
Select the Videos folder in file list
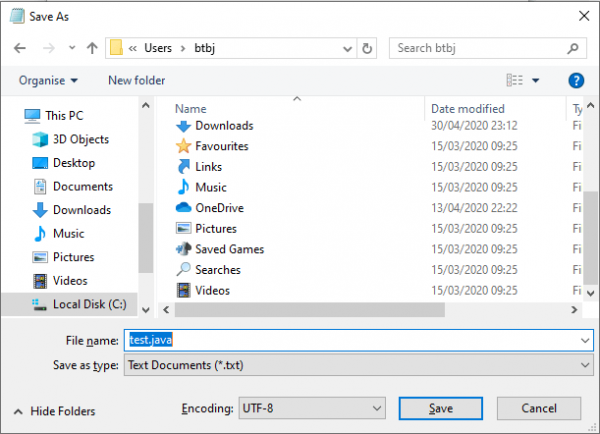pos(203,290)
